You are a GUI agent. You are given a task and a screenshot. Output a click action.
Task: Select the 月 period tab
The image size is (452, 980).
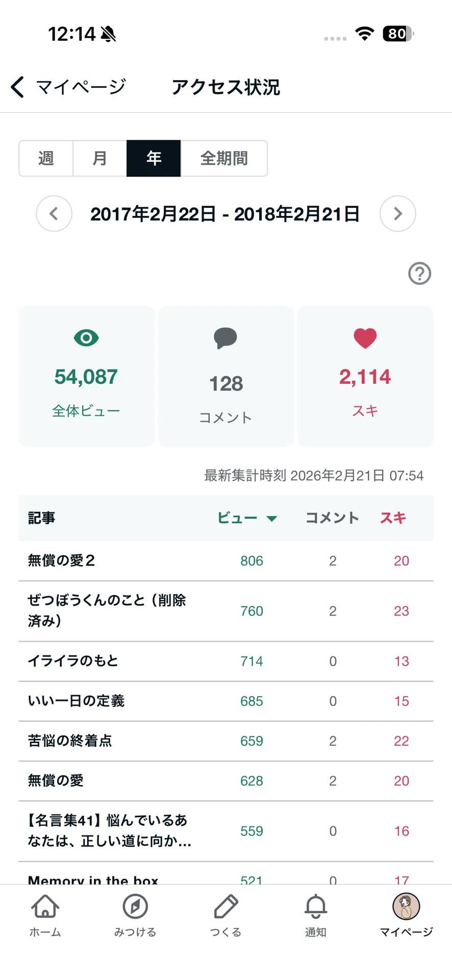click(100, 158)
